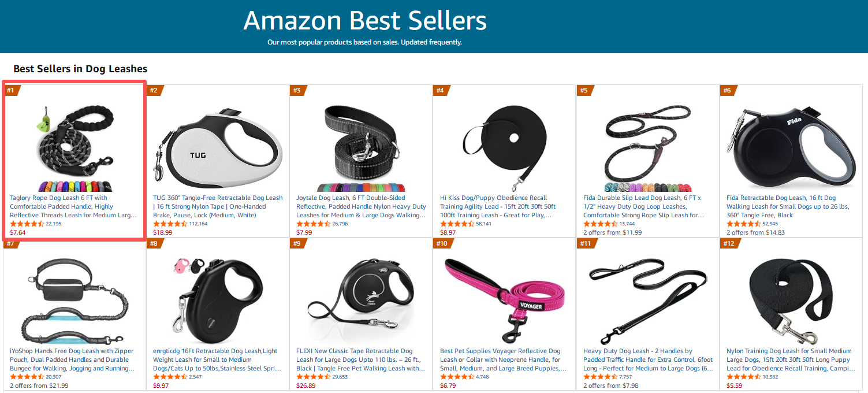The width and height of the screenshot is (868, 393).
Task: Open iYoShop Hands Free Leash title link
Action: click(x=73, y=359)
